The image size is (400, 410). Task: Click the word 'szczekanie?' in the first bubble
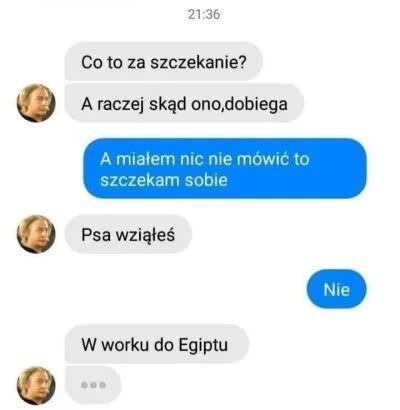coord(199,63)
